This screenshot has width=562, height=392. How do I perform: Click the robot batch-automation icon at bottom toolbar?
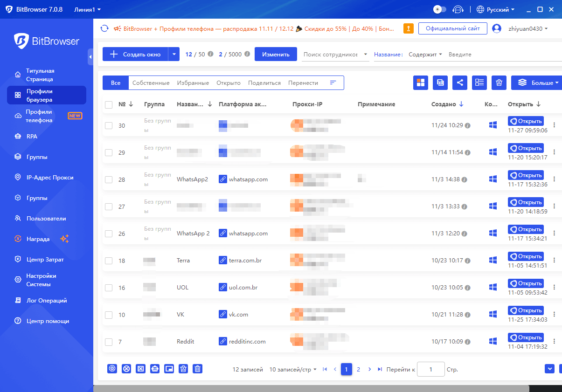click(x=155, y=369)
